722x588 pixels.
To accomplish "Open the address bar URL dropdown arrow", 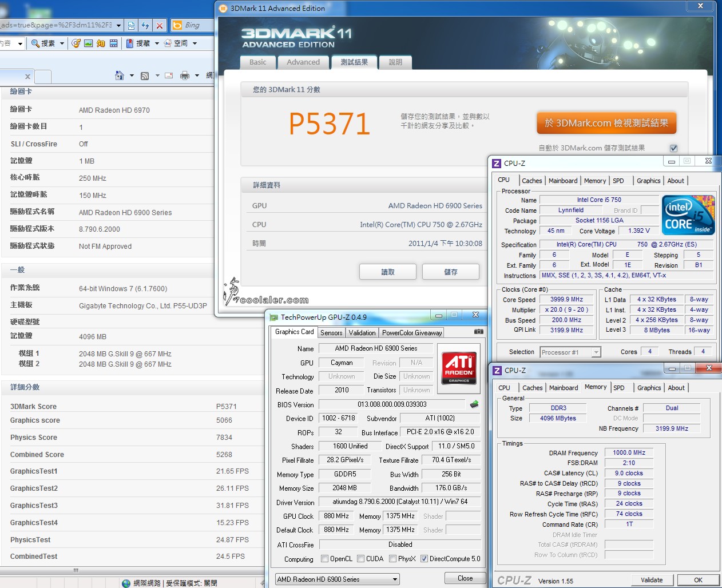I will point(118,25).
